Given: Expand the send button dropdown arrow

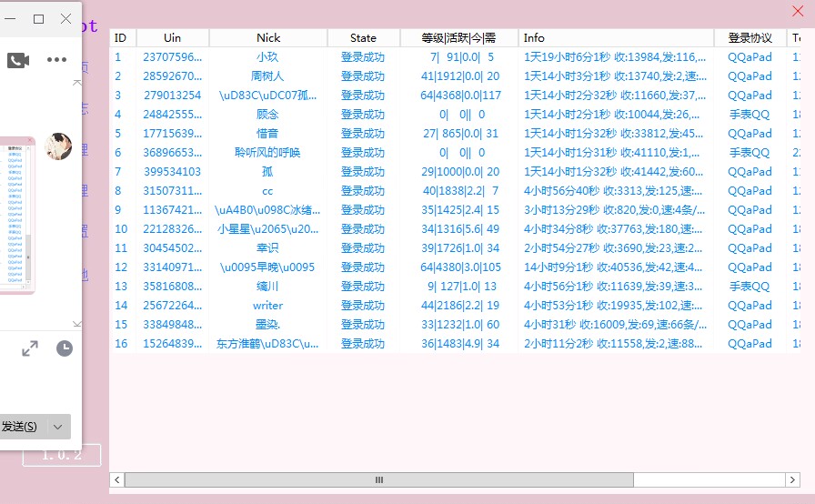Looking at the screenshot, I should [x=58, y=427].
